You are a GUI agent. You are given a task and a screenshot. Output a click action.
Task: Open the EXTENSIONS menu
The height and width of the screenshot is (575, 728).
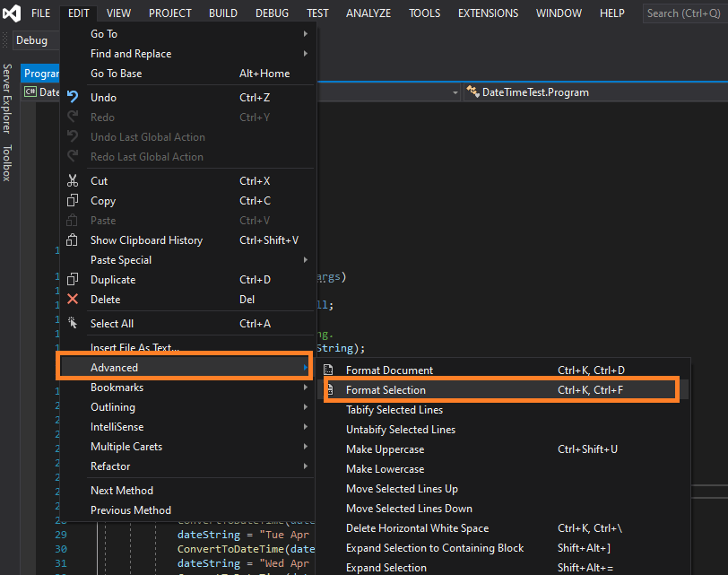tap(488, 13)
